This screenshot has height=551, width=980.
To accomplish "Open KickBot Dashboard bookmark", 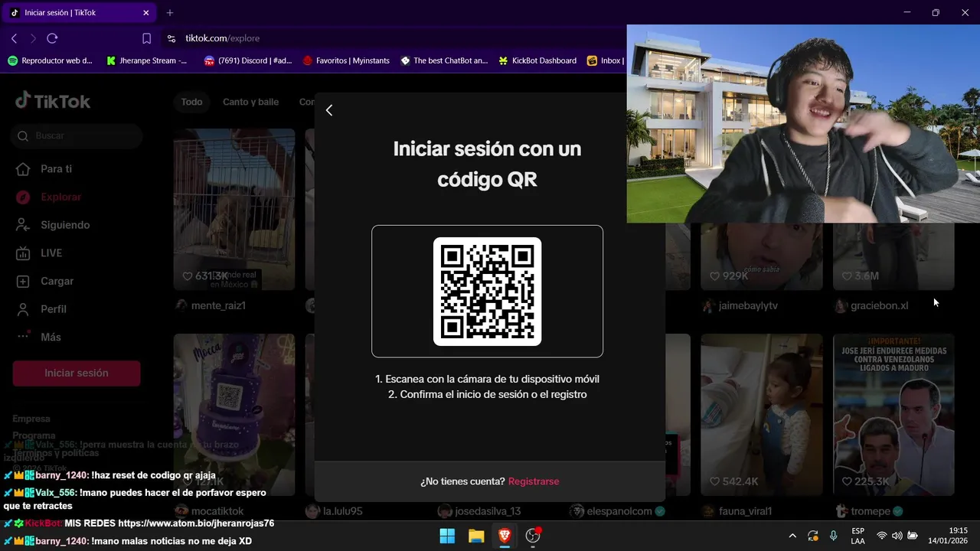I will pyautogui.click(x=537, y=60).
